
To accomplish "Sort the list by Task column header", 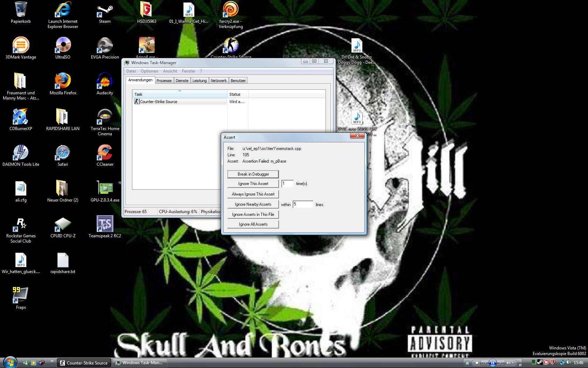I will coord(180,94).
